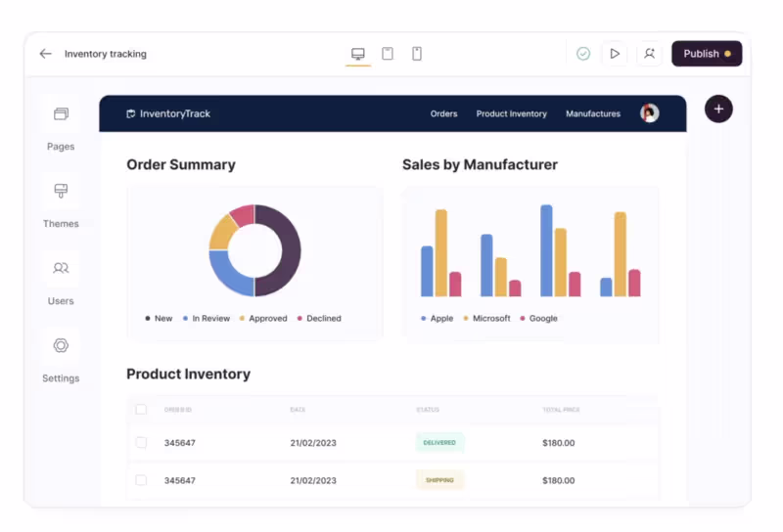Switch to mobile phone preview mode

pos(417,54)
